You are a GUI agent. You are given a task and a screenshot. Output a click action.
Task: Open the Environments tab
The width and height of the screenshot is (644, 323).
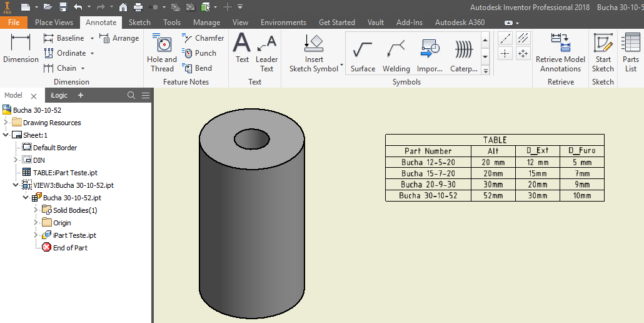point(283,22)
